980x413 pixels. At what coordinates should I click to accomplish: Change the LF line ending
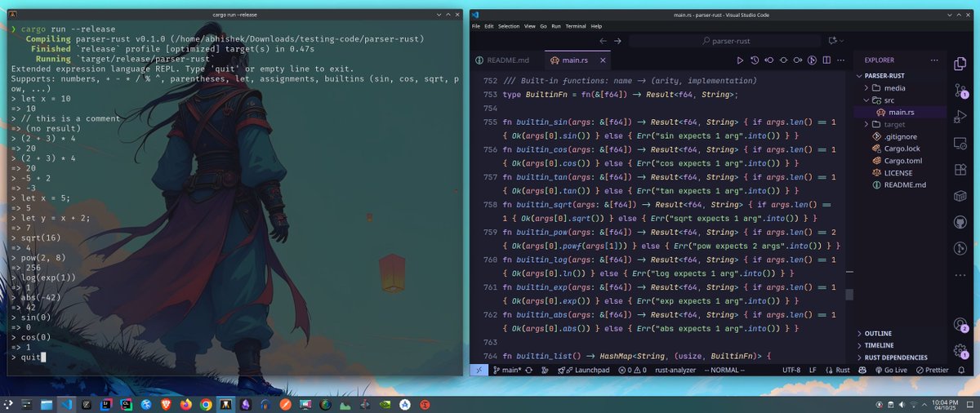813,370
